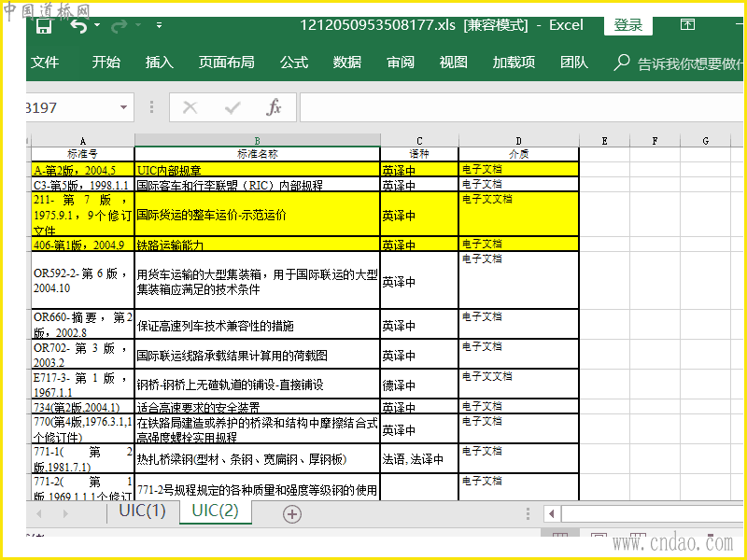Image resolution: width=747 pixels, height=560 pixels.
Task: Select cell 国际联运线路承载结果计算用的荷载图
Action: (x=258, y=355)
